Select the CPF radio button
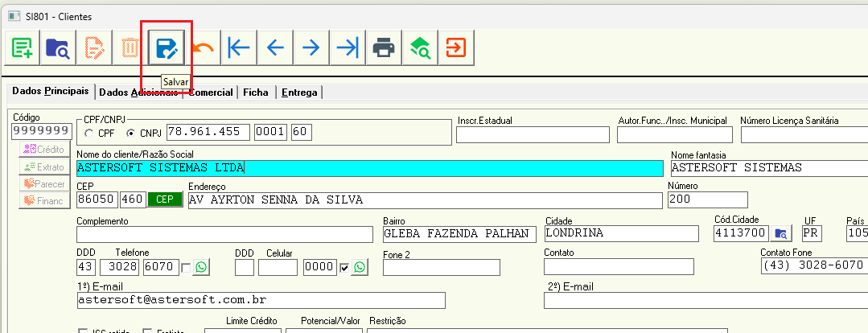 [x=88, y=134]
